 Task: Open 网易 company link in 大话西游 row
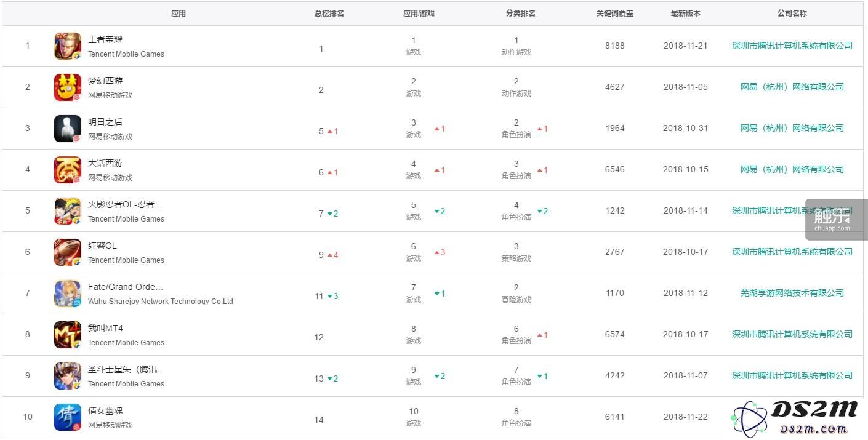pos(792,169)
